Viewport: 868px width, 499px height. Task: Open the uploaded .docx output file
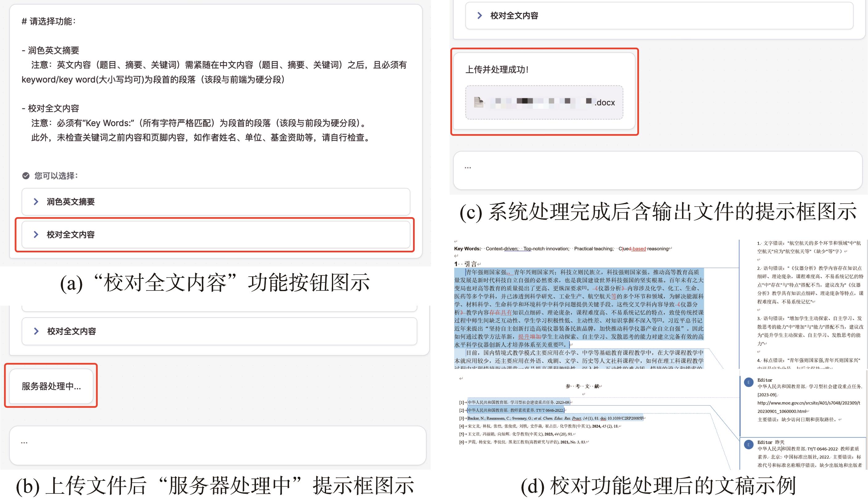[x=544, y=102]
